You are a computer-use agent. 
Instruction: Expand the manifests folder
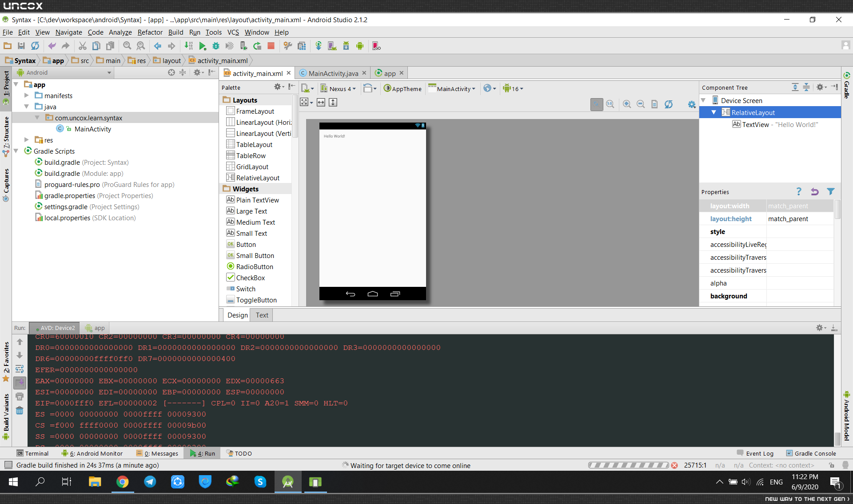coord(27,95)
